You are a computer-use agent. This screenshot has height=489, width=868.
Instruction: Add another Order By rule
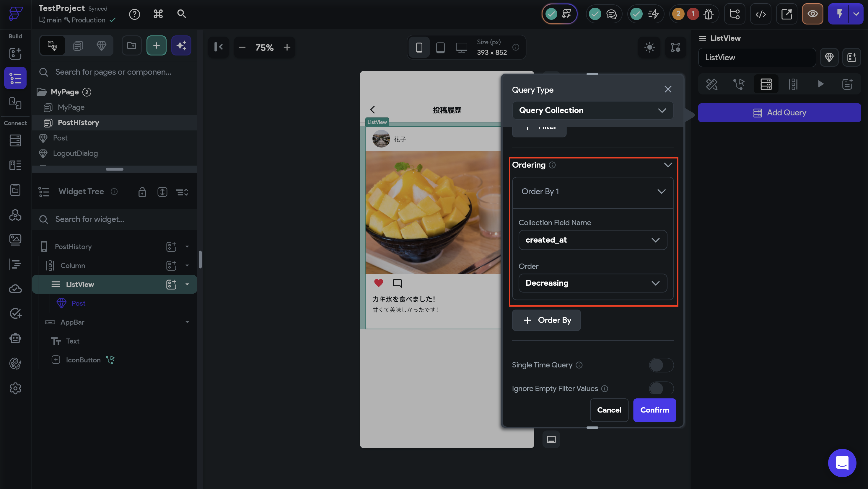[546, 320]
